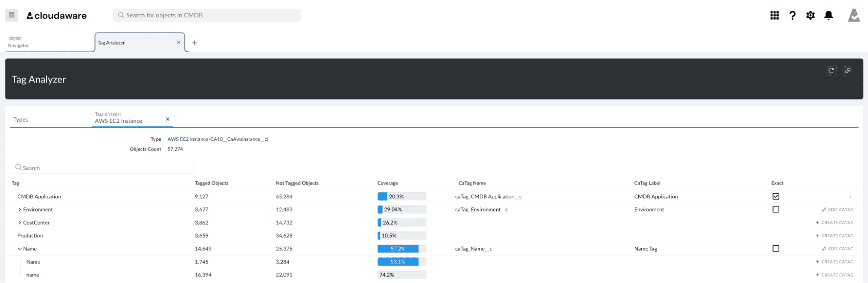Open kebab menu for CMDB Application row
This screenshot has width=868, height=283.
[x=850, y=197]
